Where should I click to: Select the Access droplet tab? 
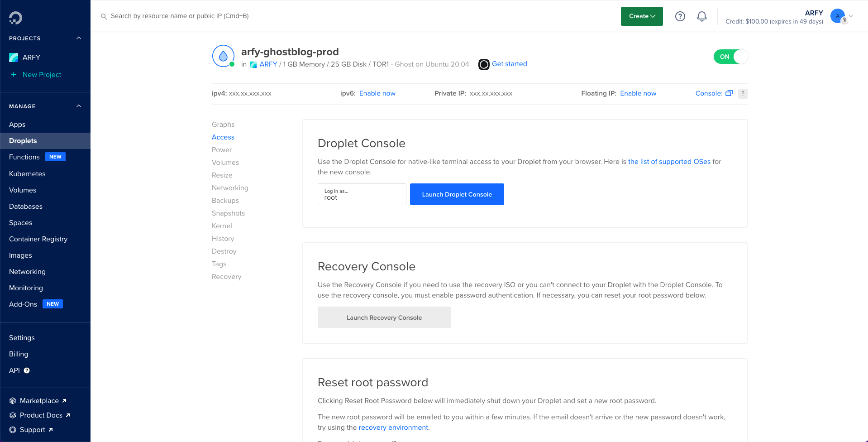click(223, 137)
